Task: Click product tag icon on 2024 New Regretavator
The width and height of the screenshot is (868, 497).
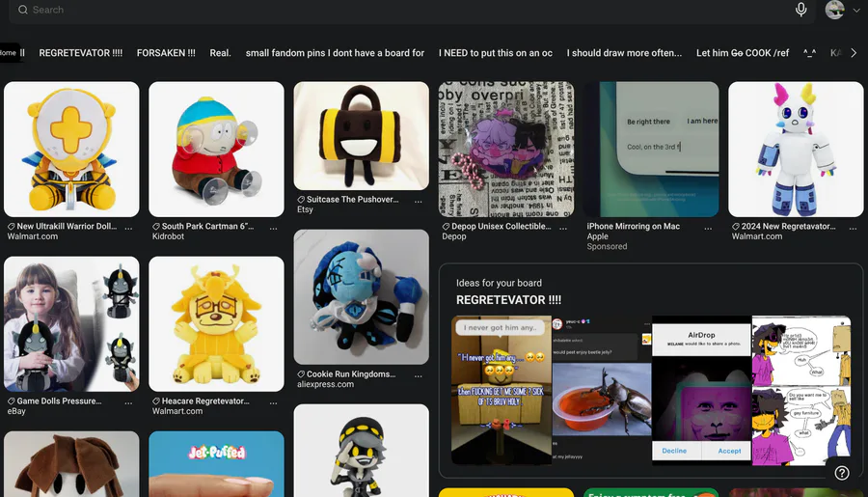Action: [x=736, y=226]
